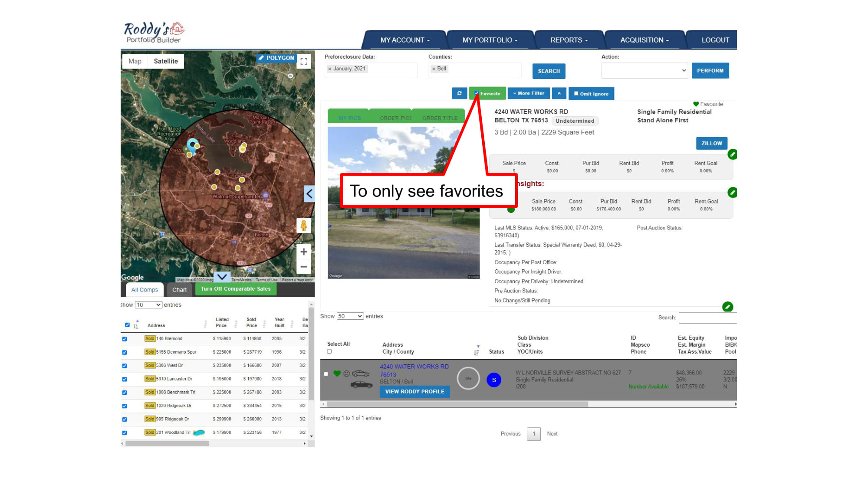Open the Zillow button
The height and width of the screenshot is (488, 868).
(x=712, y=144)
